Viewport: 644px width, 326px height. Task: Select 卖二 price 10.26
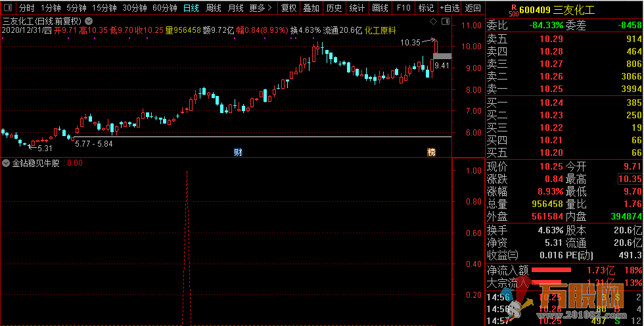click(551, 76)
